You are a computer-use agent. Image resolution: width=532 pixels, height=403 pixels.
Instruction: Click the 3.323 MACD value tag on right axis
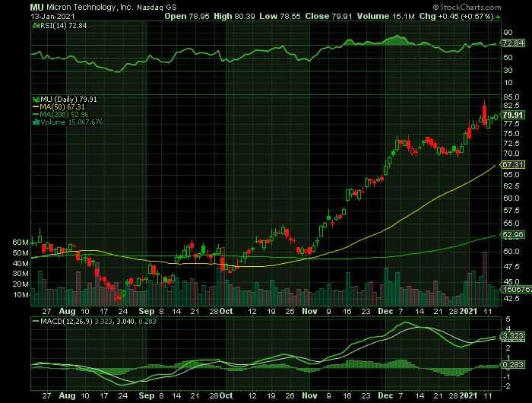click(x=512, y=336)
